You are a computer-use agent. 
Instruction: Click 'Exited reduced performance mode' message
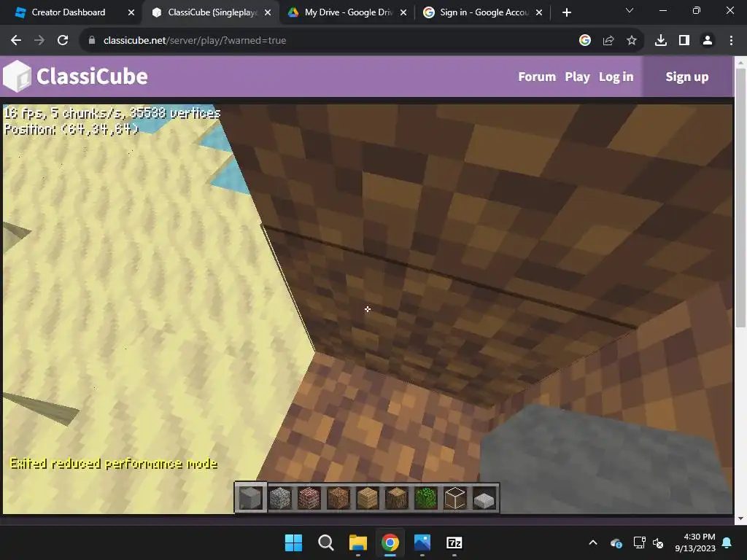[x=113, y=463]
